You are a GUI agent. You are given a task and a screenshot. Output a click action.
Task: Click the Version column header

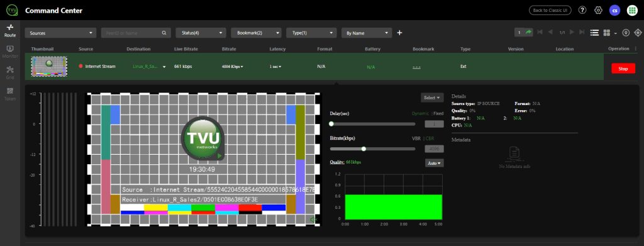tap(516, 49)
